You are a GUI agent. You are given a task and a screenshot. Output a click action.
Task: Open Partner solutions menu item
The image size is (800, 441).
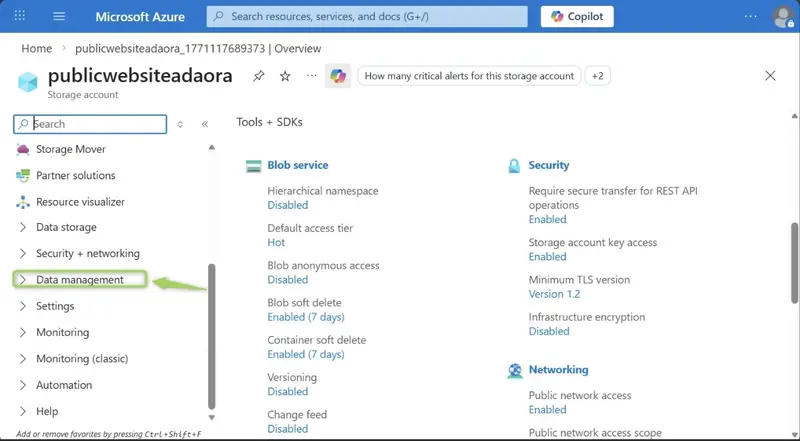click(x=76, y=176)
